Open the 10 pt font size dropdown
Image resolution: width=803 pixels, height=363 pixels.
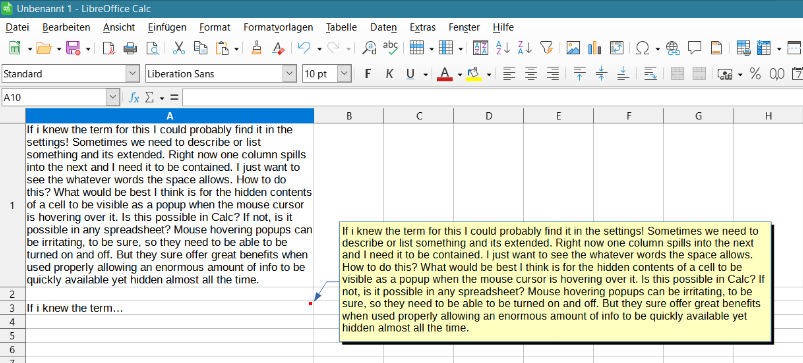pos(345,74)
